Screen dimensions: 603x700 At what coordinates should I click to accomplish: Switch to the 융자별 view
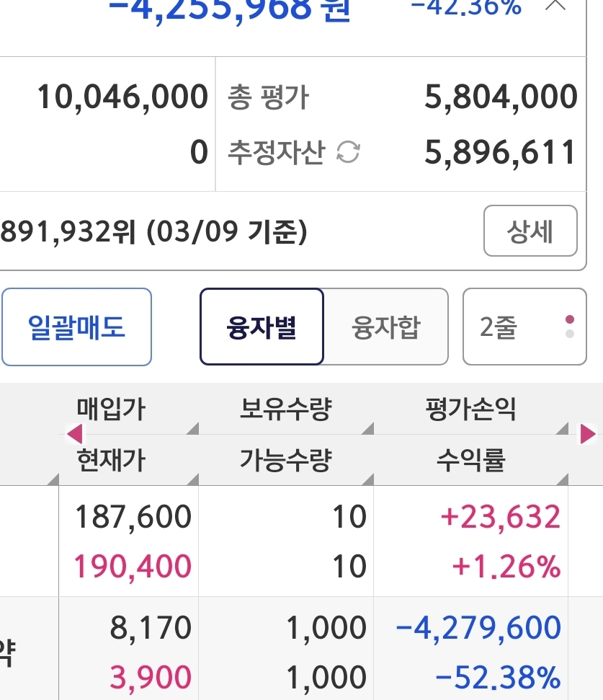click(x=262, y=327)
